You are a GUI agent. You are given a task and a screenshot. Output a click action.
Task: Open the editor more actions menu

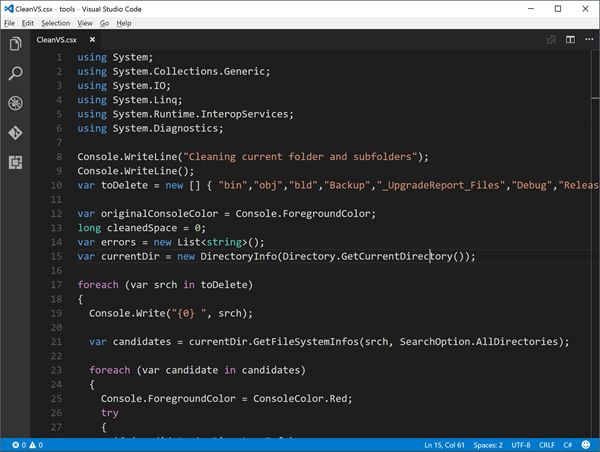[x=589, y=39]
